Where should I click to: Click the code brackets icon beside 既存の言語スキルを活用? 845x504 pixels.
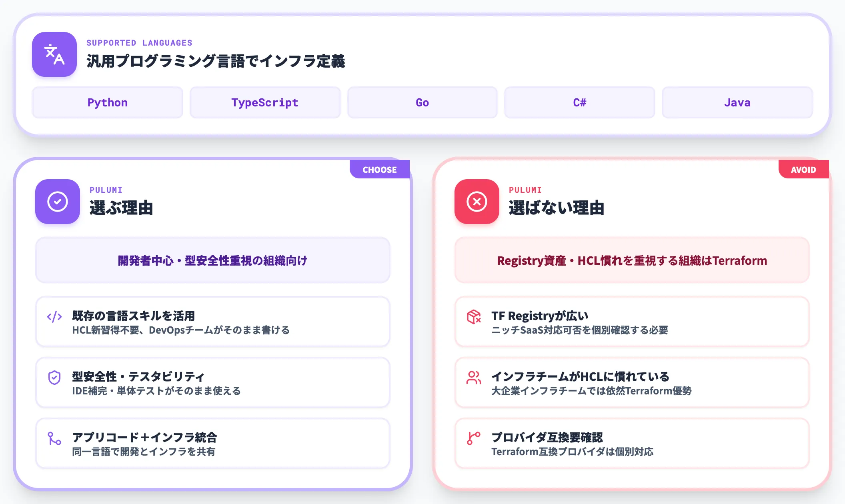(54, 317)
